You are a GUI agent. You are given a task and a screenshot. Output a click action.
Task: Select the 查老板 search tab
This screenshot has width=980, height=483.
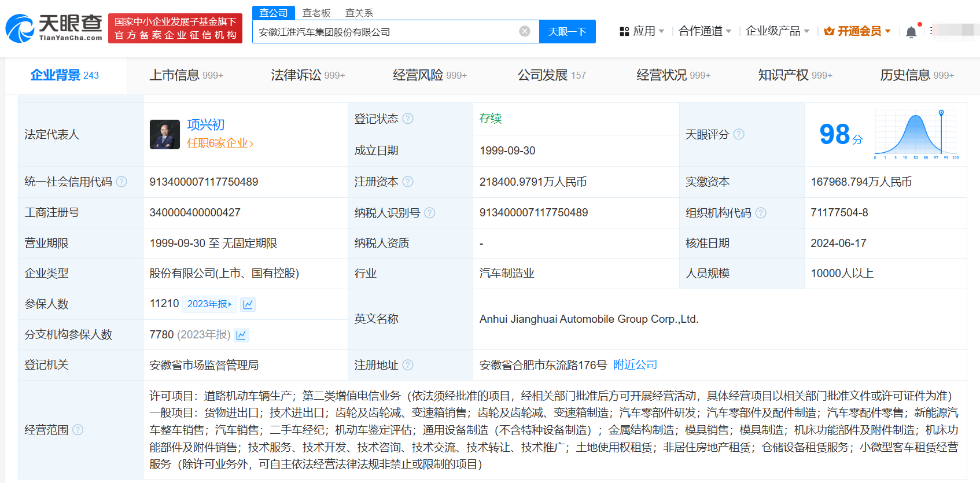tap(316, 13)
